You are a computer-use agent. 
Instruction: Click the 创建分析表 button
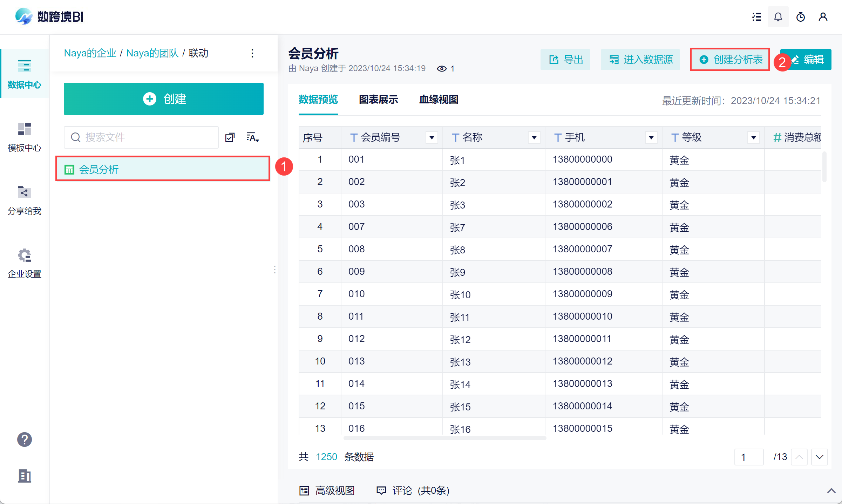pyautogui.click(x=730, y=60)
